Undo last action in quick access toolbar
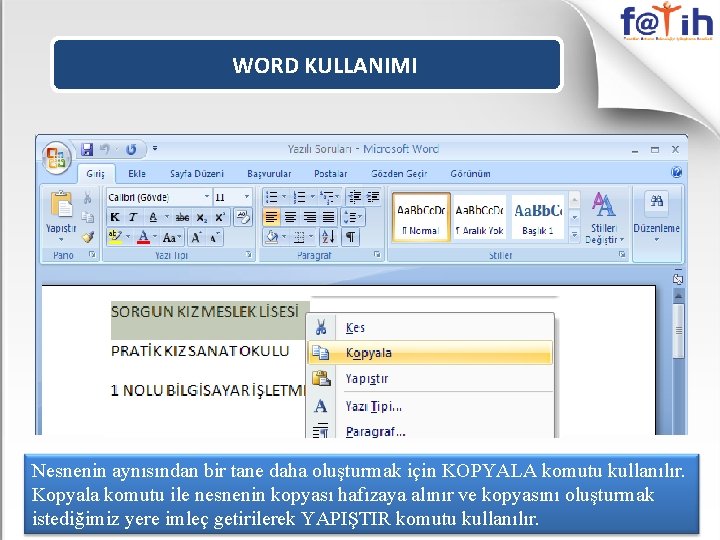 (105, 149)
